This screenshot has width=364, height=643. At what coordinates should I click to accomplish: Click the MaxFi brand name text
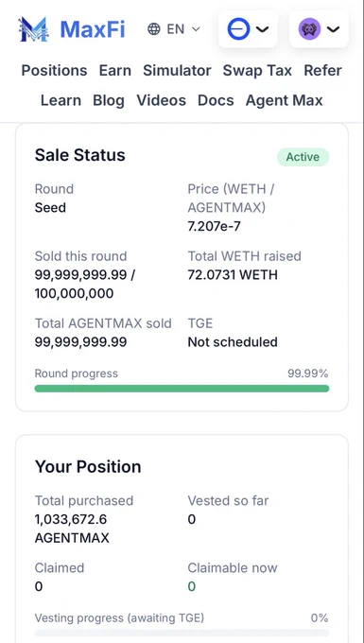click(x=93, y=29)
